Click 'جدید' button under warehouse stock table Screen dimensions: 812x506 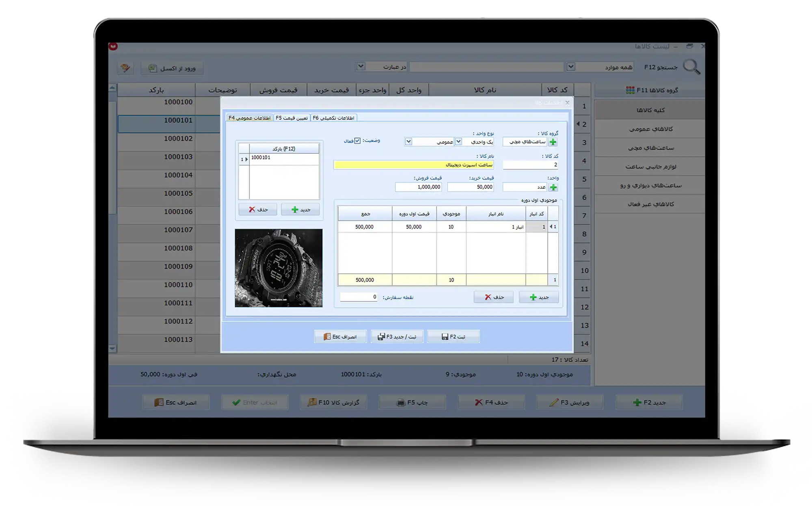click(539, 297)
